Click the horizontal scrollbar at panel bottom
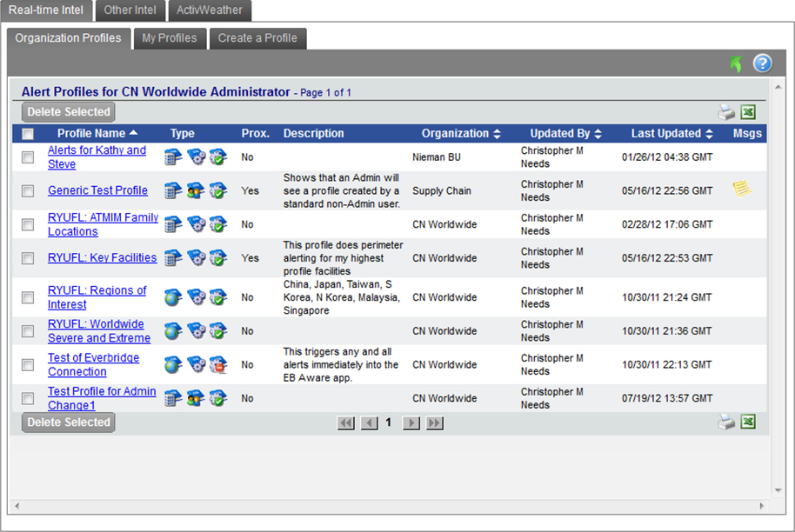The image size is (795, 532). [x=388, y=506]
